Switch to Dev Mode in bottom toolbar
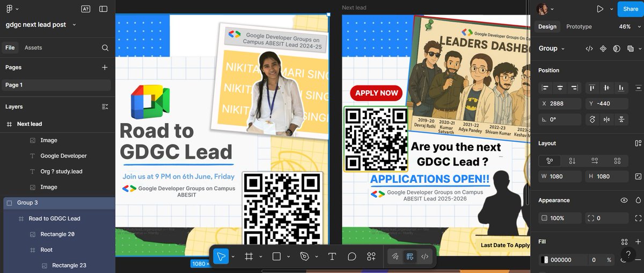This screenshot has width=644, height=273. click(425, 256)
